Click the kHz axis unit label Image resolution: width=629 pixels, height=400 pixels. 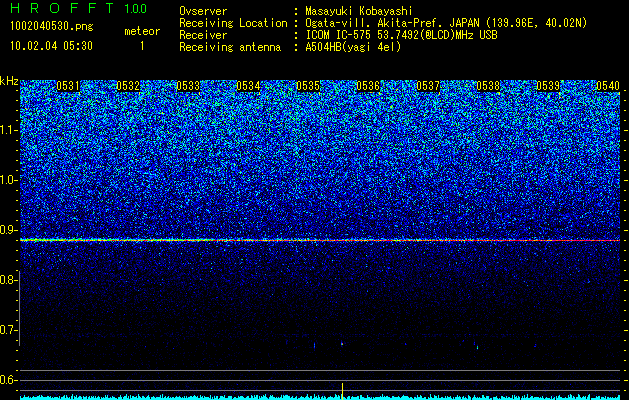[9, 81]
